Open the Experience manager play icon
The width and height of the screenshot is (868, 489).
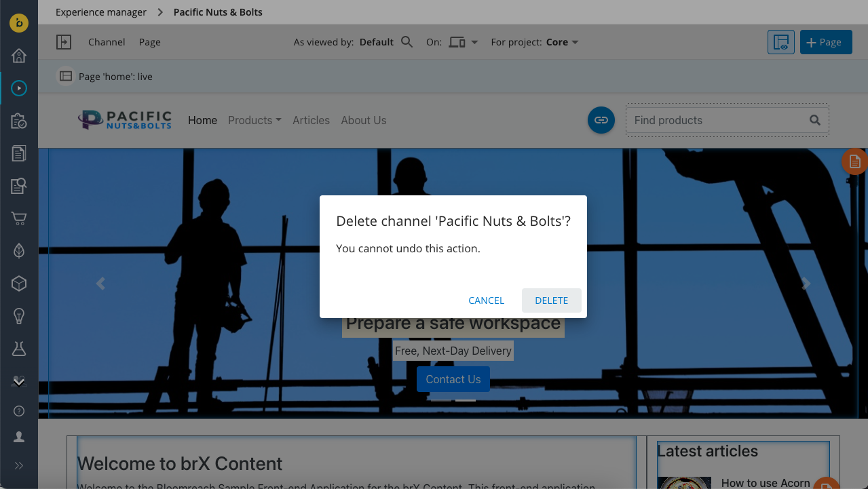pos(19,87)
